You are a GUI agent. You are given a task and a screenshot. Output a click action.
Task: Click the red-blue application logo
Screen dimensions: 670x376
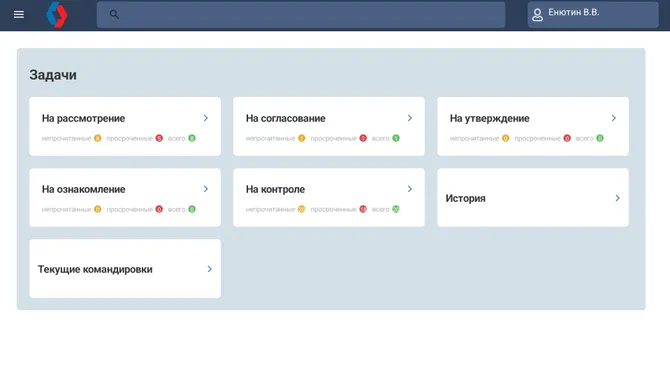pyautogui.click(x=57, y=15)
